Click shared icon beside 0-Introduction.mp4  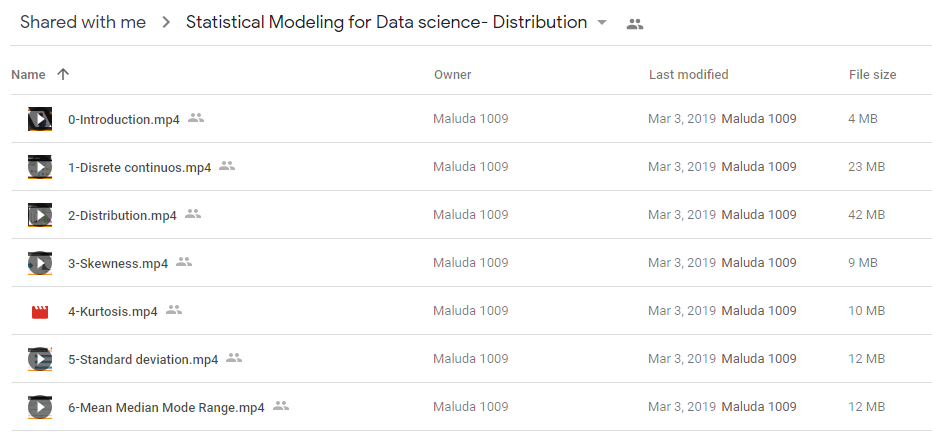click(196, 118)
